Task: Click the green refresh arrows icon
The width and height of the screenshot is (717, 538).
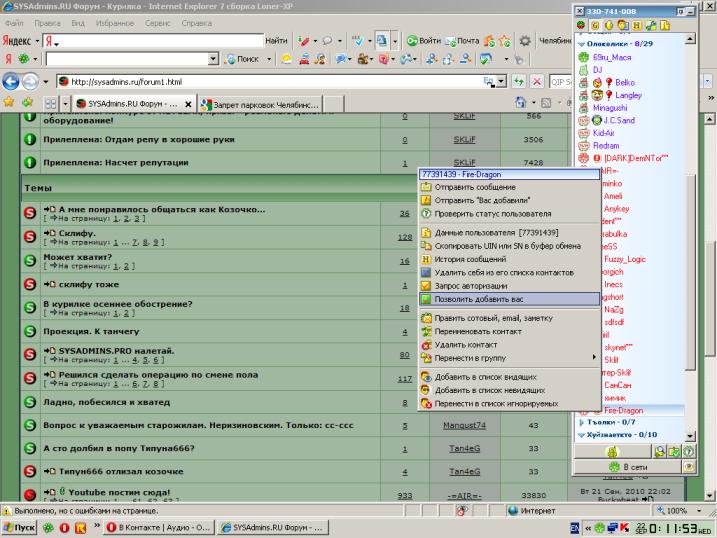Action: pos(519,82)
